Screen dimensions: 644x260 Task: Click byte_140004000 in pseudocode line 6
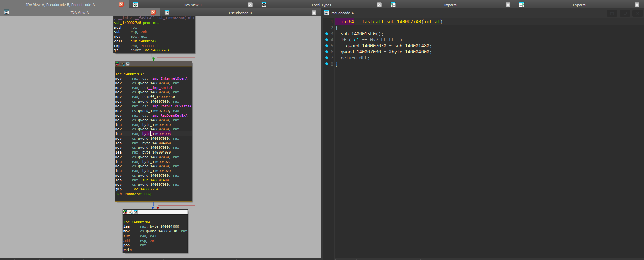coord(410,52)
